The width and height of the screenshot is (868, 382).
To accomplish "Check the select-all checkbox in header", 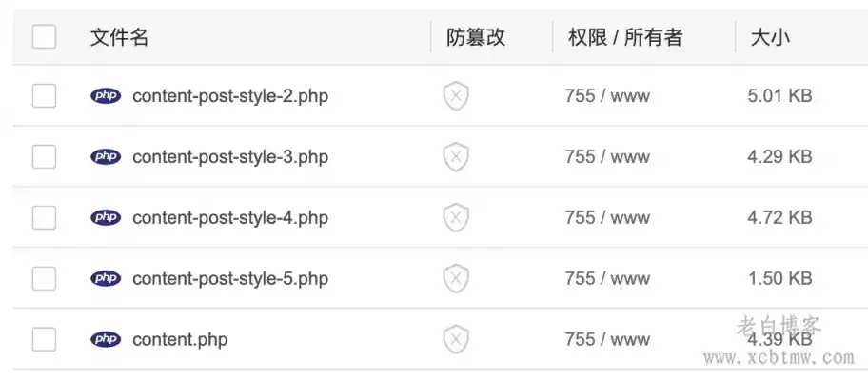I will (x=45, y=37).
